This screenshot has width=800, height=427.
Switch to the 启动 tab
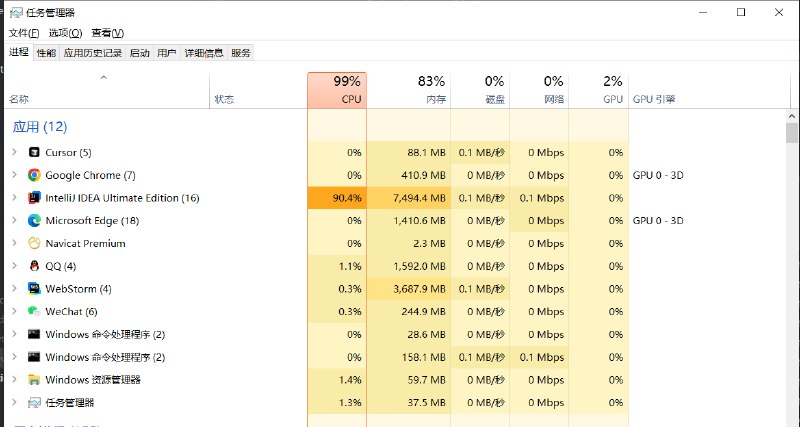(140, 53)
